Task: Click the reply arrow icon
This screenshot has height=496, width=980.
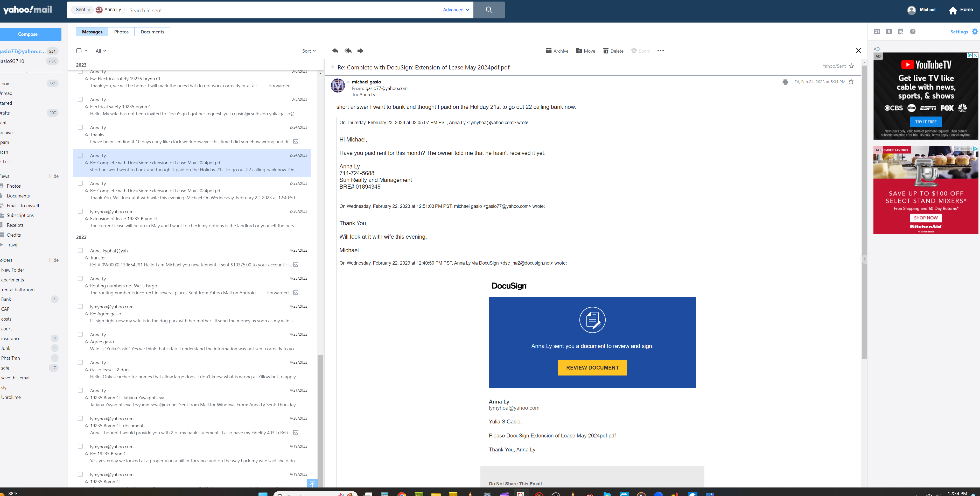Action: click(x=335, y=51)
